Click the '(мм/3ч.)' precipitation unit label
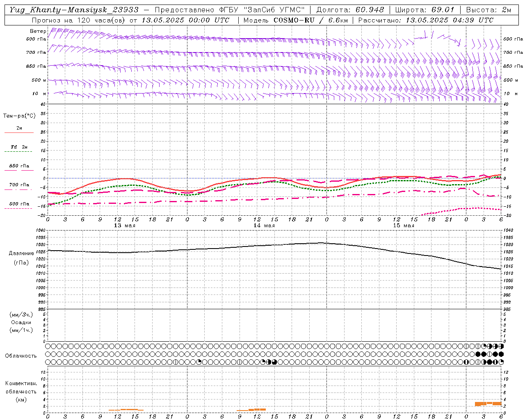The width and height of the screenshot is (525, 420). point(21,315)
